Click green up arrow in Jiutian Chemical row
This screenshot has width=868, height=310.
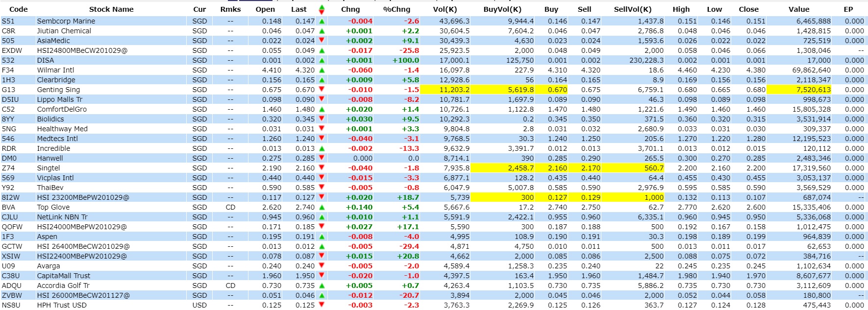click(322, 31)
